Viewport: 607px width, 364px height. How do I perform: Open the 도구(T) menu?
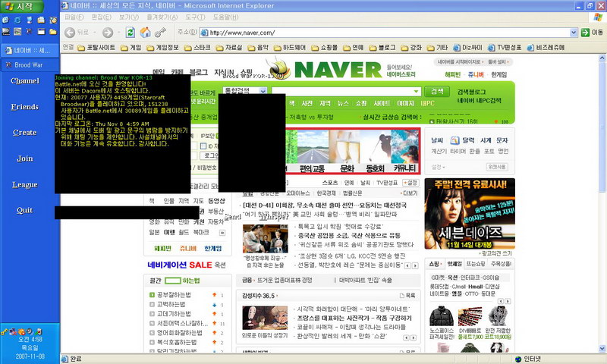tap(195, 17)
